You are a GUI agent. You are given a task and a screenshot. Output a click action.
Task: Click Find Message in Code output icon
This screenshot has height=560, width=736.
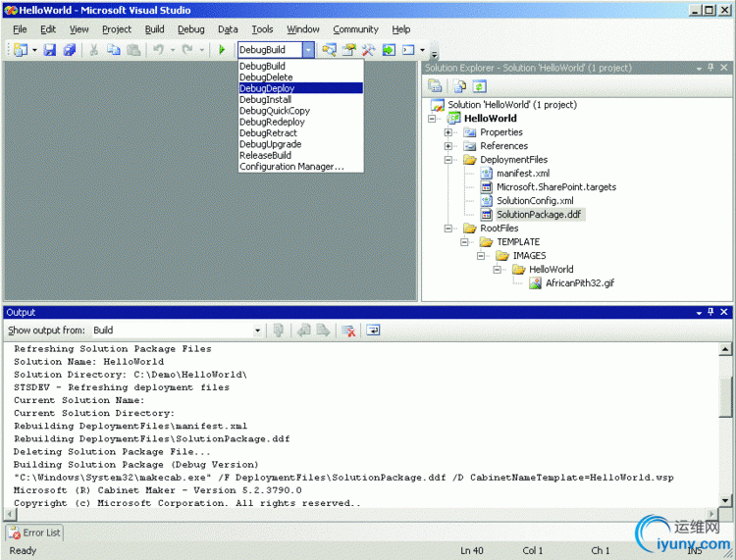[x=279, y=331]
